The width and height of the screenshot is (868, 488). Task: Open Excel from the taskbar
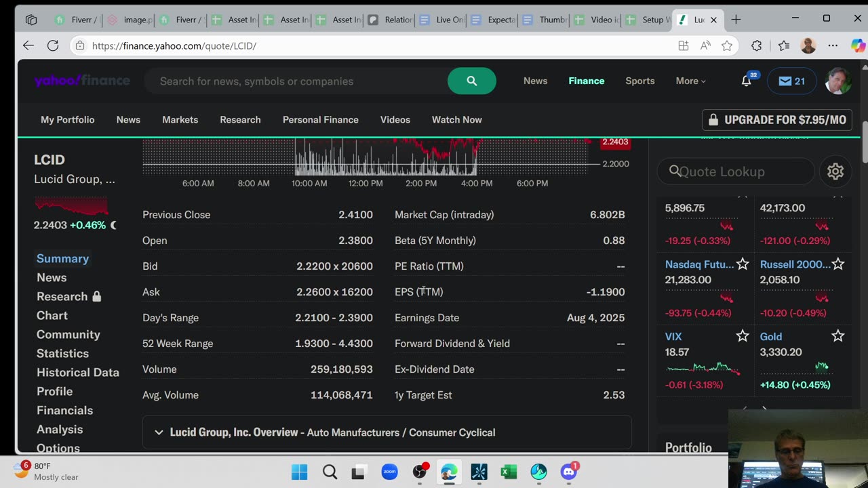[x=509, y=472]
